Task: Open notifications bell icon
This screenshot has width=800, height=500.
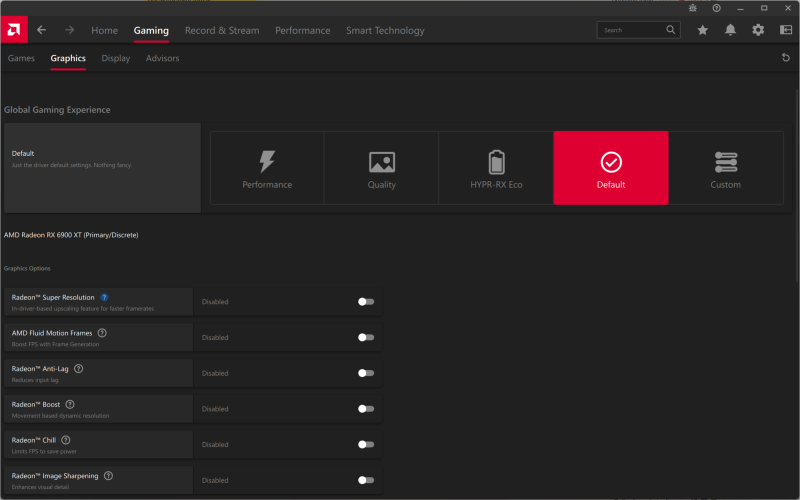Action: click(730, 30)
